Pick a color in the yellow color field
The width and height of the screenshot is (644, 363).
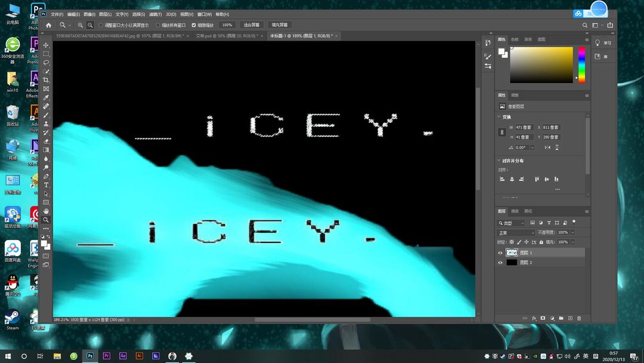click(x=541, y=65)
